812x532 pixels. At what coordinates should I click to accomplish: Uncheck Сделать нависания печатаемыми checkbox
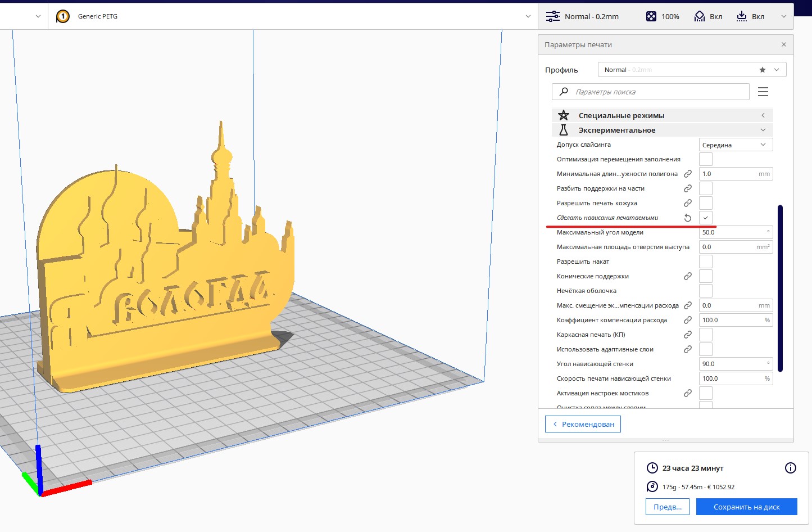(x=705, y=218)
